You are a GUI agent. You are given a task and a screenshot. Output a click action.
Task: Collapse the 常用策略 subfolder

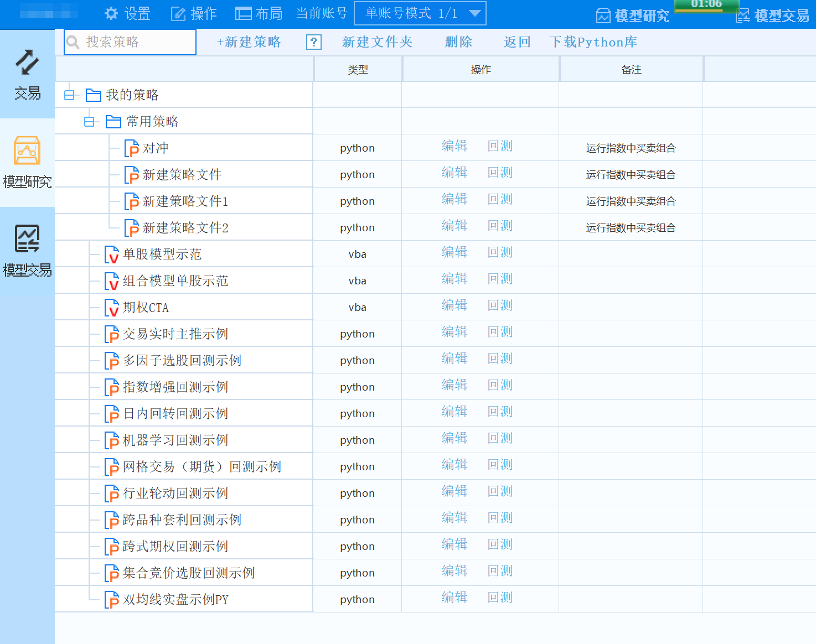(x=89, y=122)
